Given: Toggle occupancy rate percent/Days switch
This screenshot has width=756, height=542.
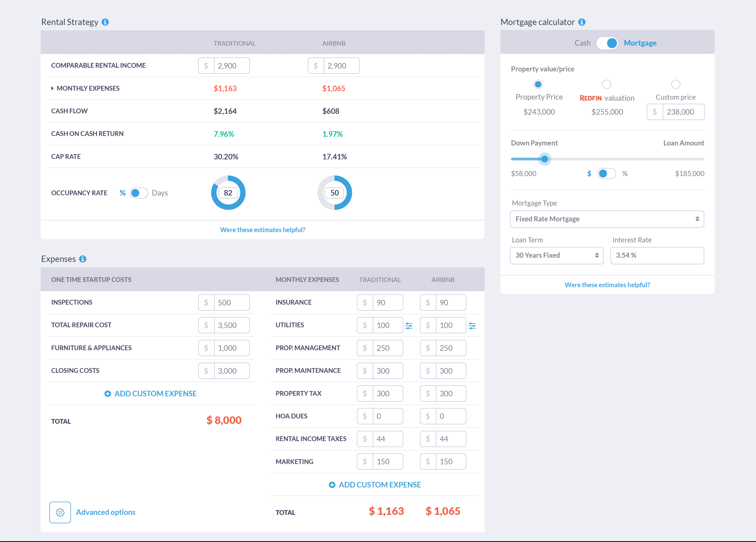Looking at the screenshot, I should click(x=139, y=193).
